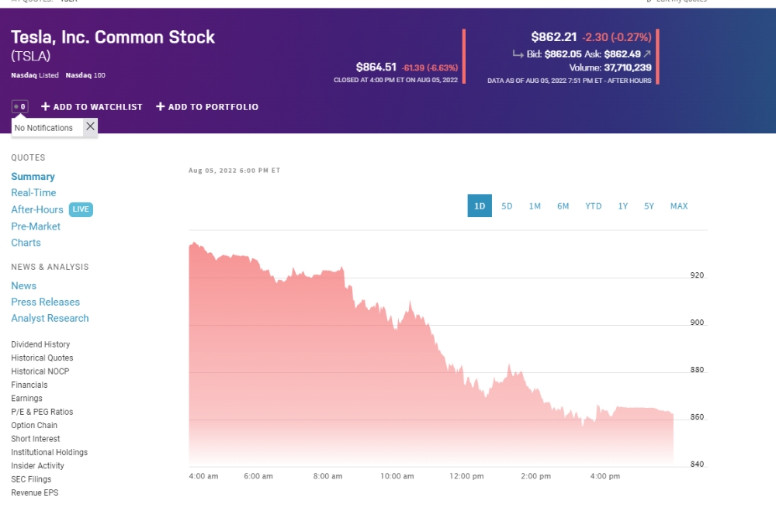Open the Real-Time quotes link
The image size is (776, 532).
(33, 193)
